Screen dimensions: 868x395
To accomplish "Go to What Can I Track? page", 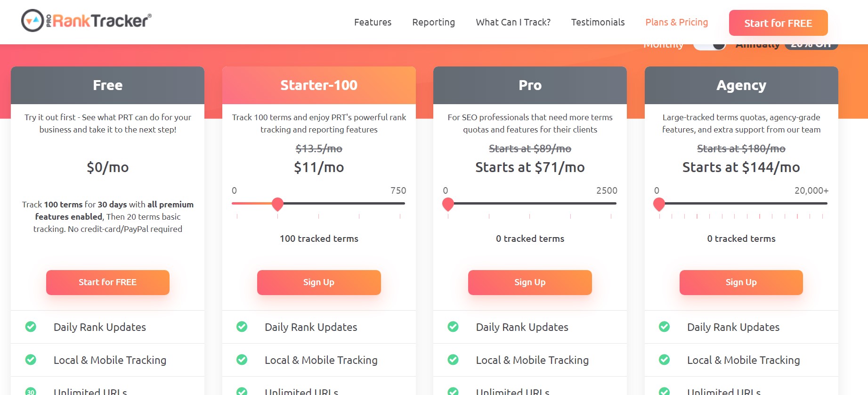I will pos(513,22).
